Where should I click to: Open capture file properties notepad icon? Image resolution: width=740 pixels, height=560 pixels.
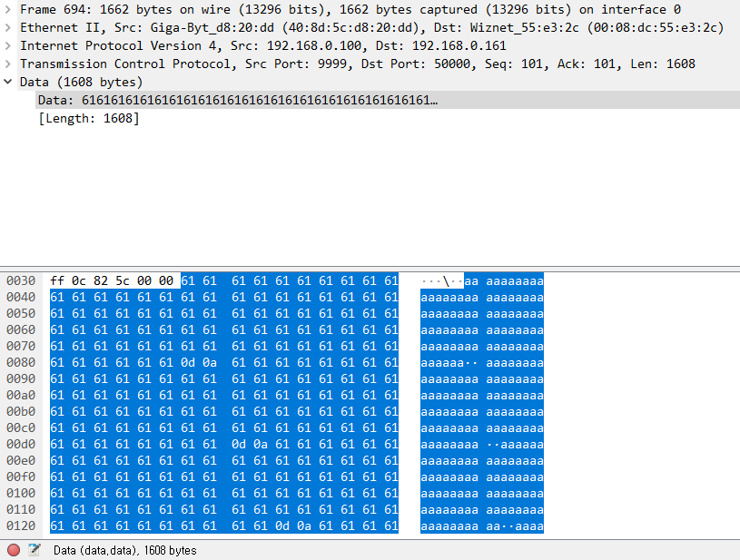coord(34,550)
